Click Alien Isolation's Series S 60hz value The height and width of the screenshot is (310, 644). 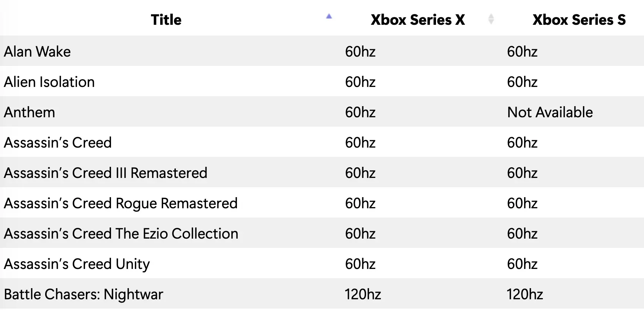(522, 82)
